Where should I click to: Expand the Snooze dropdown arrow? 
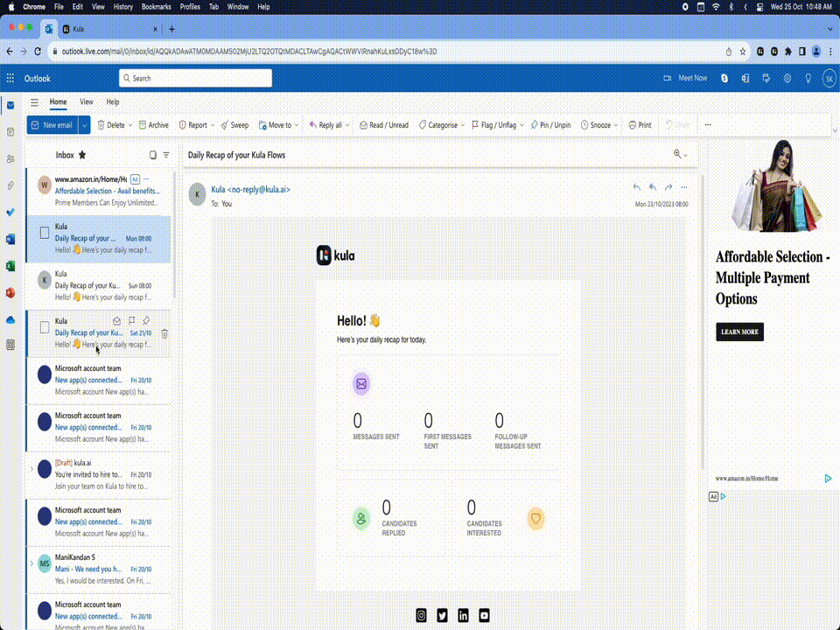point(616,125)
